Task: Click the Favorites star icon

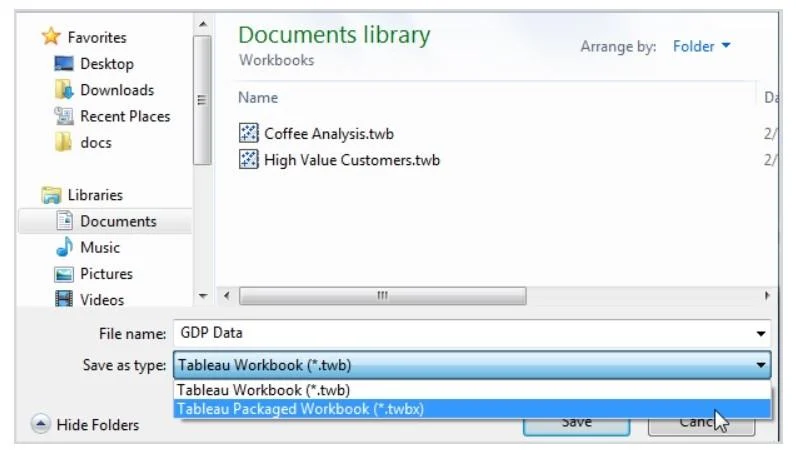Action: click(51, 37)
